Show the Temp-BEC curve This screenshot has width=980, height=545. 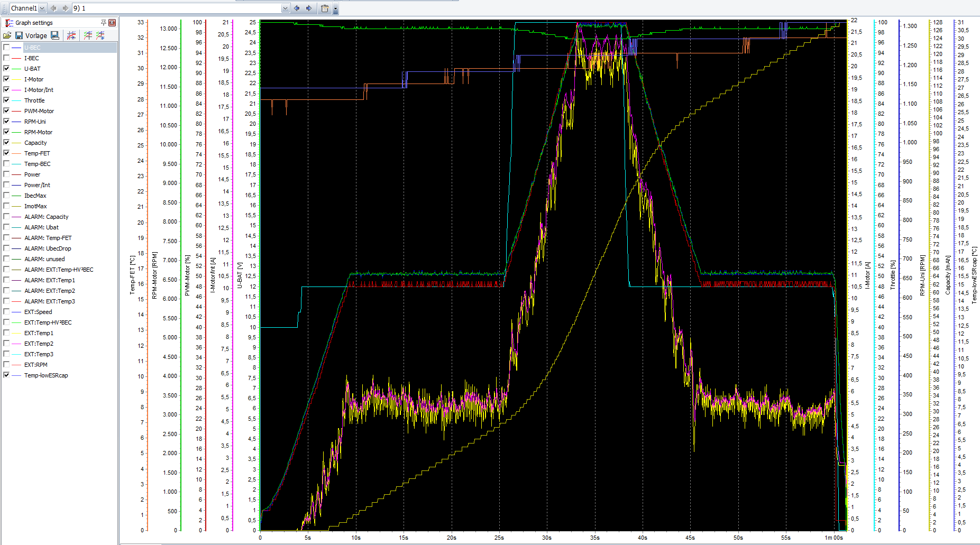tap(6, 164)
